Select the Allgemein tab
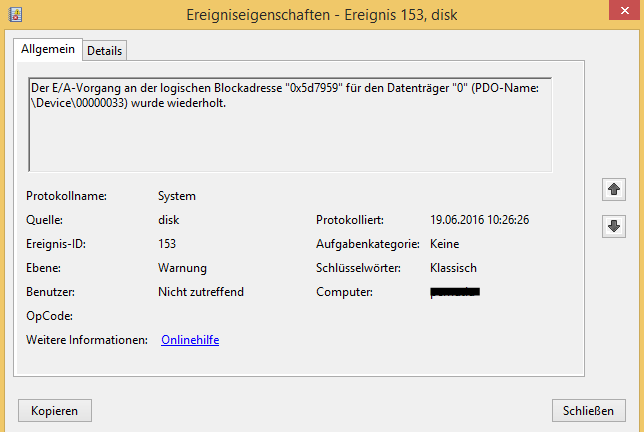 (48, 49)
